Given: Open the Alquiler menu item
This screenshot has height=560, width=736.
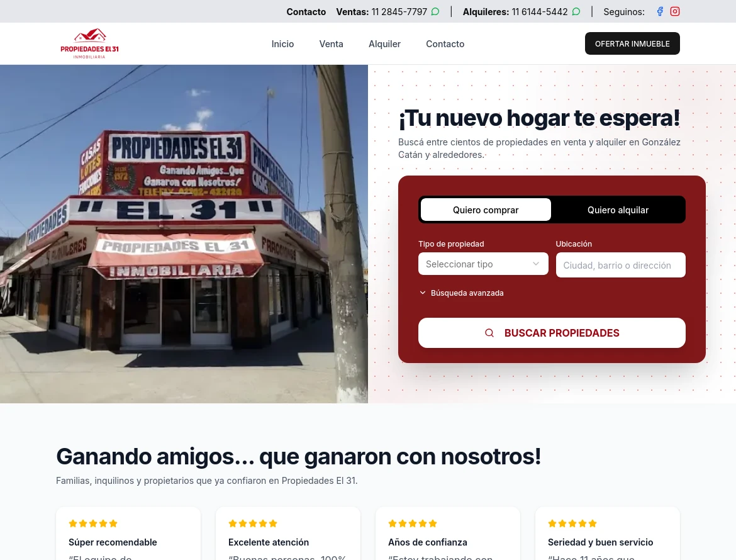Looking at the screenshot, I should tap(384, 43).
